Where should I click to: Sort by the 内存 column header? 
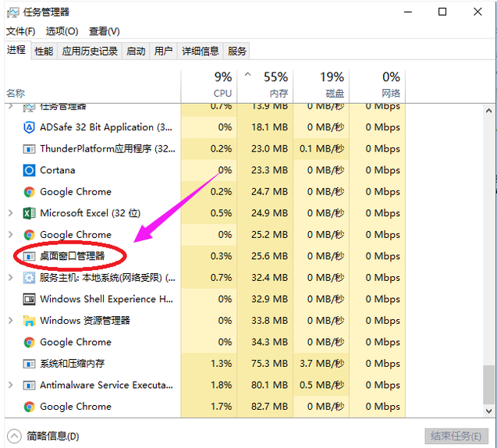268,84
